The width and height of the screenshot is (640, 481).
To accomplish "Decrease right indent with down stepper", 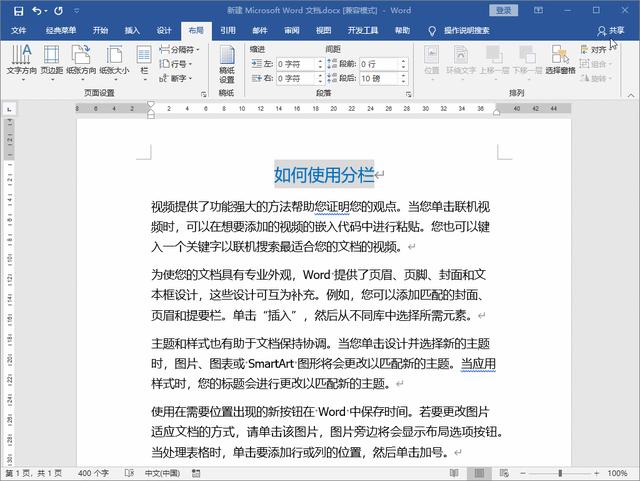I will pyautogui.click(x=320, y=81).
